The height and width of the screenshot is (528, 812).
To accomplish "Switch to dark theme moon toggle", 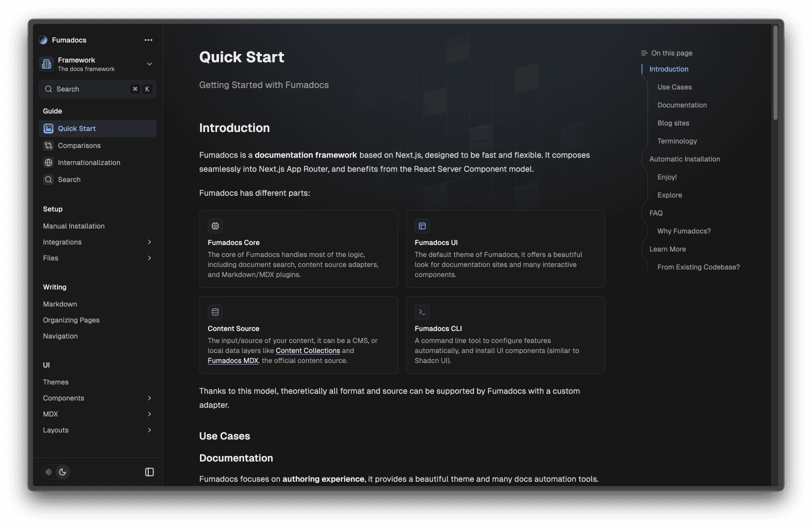I will [62, 472].
